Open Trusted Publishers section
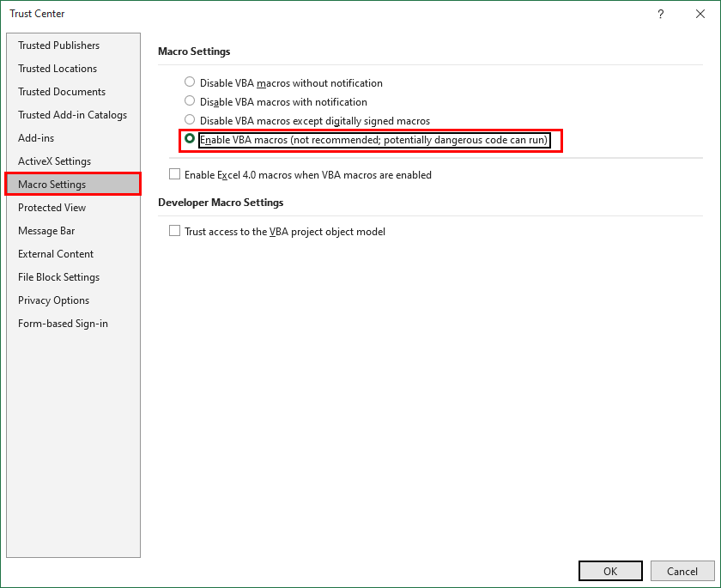 [73, 45]
